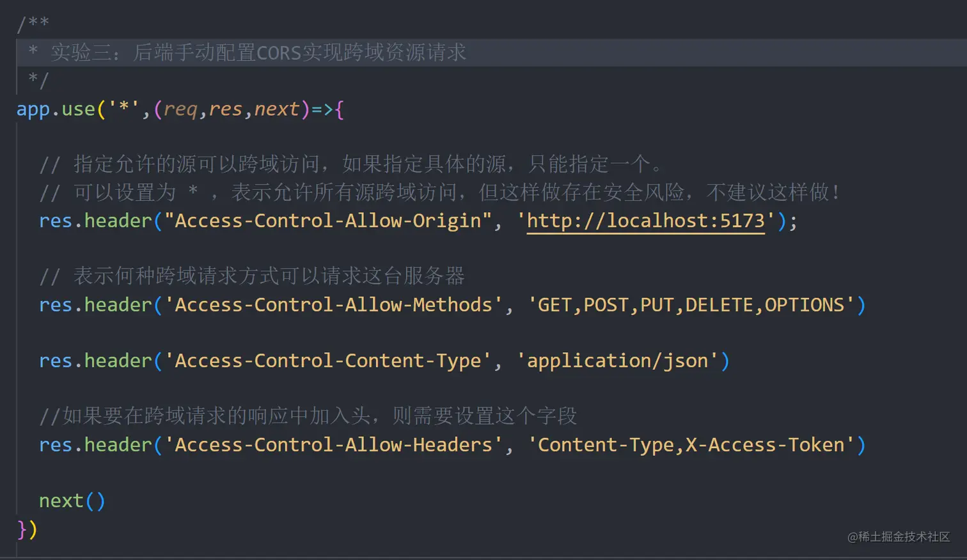Click 'application/json' string value
The image size is (967, 560).
617,361
